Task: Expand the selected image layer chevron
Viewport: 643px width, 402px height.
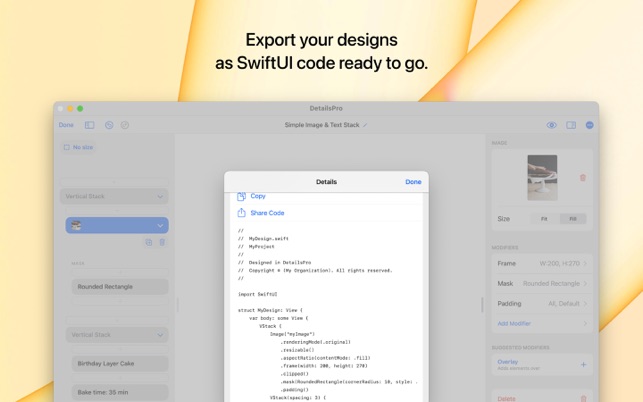Action: [160, 226]
